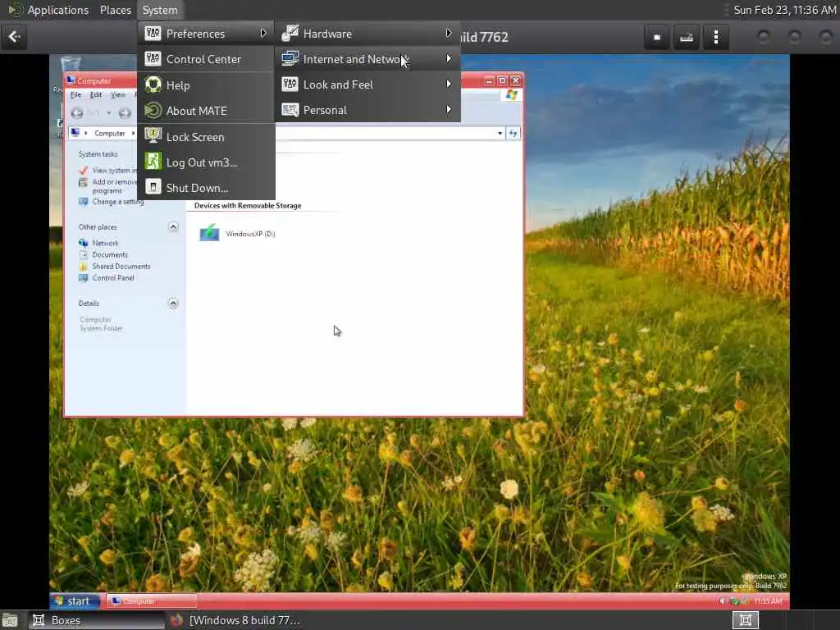Click the About MATE logo icon

tap(153, 111)
